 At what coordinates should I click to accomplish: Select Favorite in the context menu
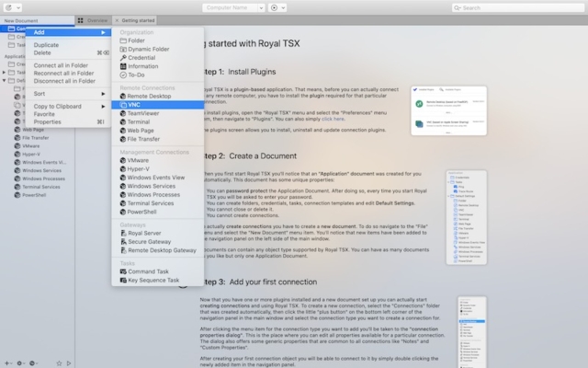[x=68, y=114]
